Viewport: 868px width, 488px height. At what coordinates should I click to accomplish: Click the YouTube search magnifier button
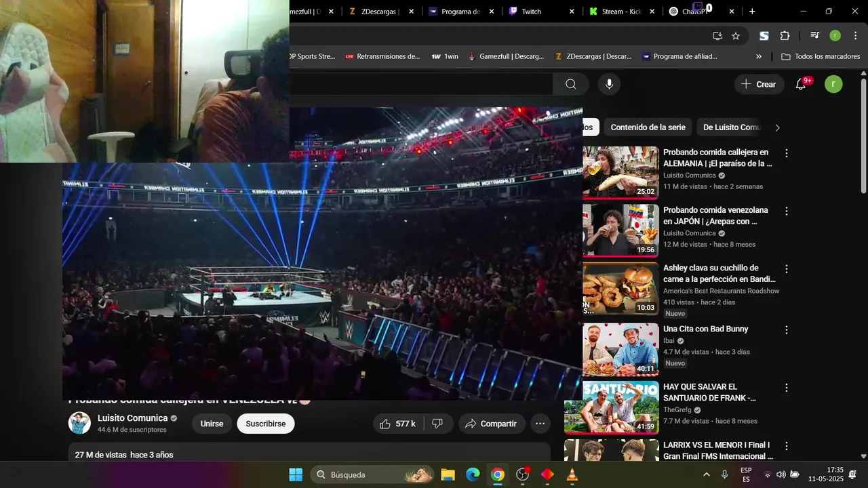(x=571, y=84)
